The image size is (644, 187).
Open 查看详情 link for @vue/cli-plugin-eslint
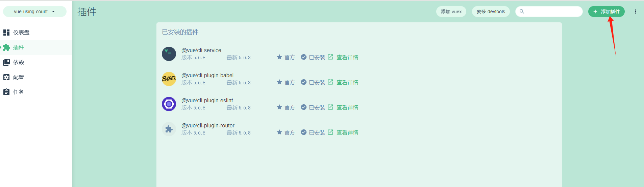coord(347,108)
